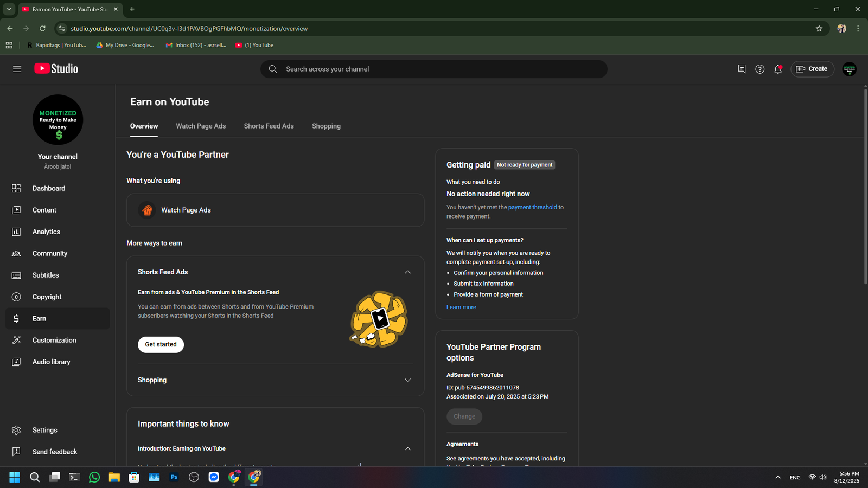This screenshot has width=868, height=488.
Task: Open Settings in the sidebar
Action: (58, 430)
